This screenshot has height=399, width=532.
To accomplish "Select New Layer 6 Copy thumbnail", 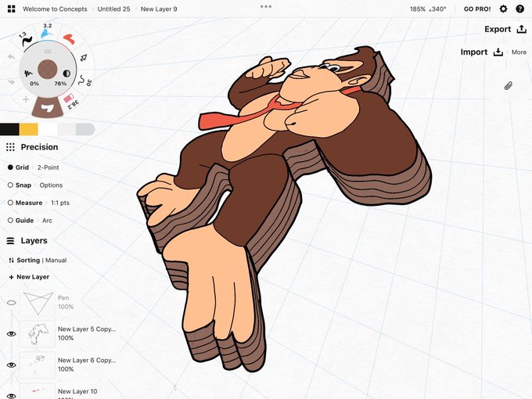I will (x=38, y=365).
